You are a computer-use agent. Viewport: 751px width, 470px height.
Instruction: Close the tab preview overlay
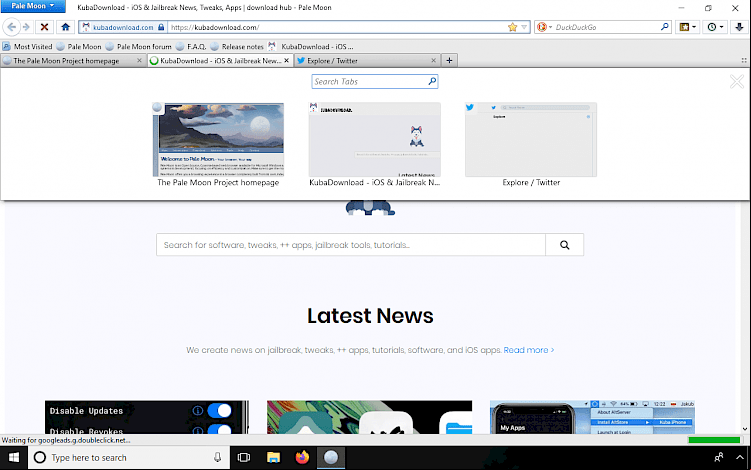pos(737,81)
